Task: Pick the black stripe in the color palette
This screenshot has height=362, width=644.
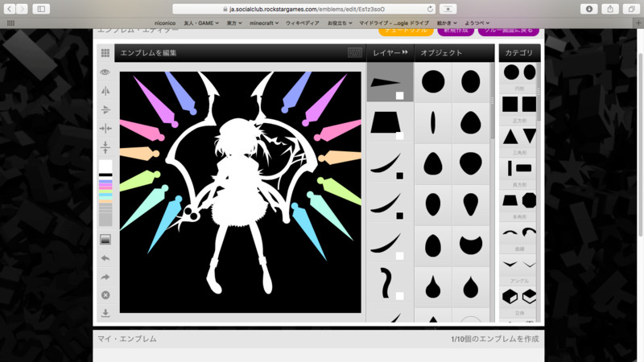Action: 105,175
